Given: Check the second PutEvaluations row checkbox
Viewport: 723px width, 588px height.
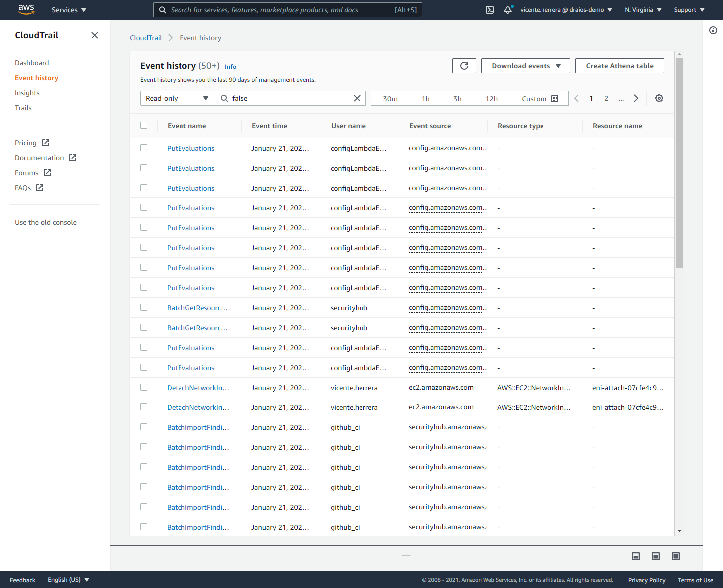Looking at the screenshot, I should pyautogui.click(x=144, y=168).
